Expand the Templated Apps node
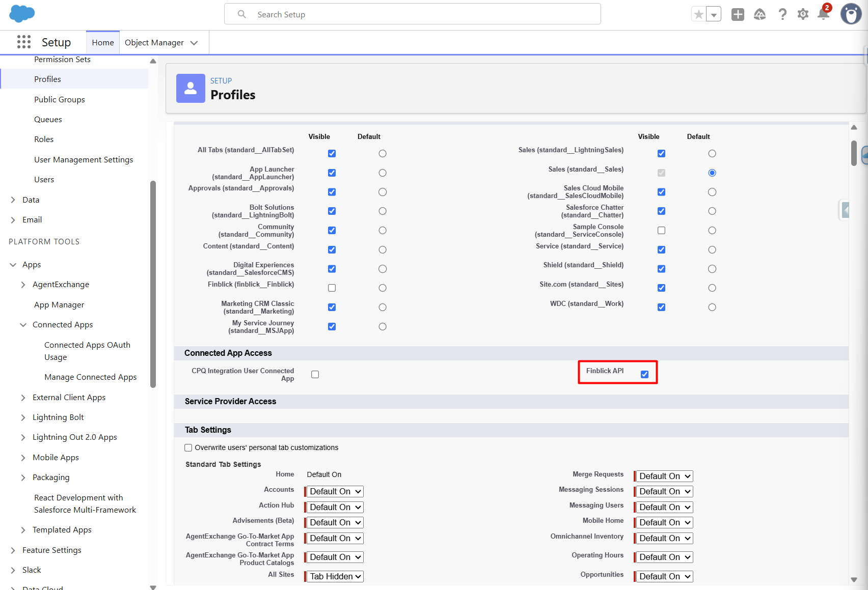 pyautogui.click(x=23, y=530)
